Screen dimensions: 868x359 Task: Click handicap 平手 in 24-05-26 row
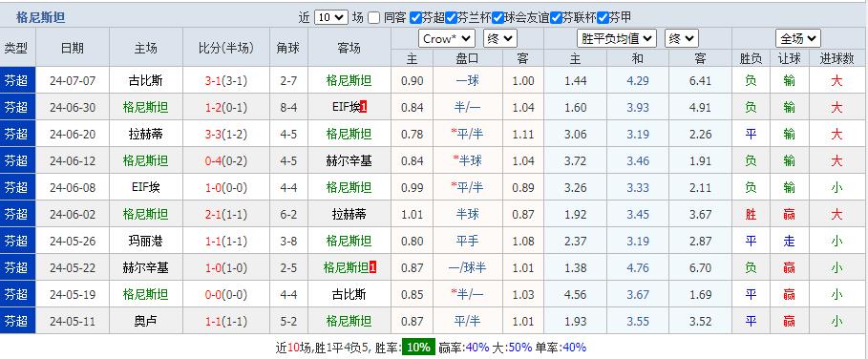coord(467,241)
